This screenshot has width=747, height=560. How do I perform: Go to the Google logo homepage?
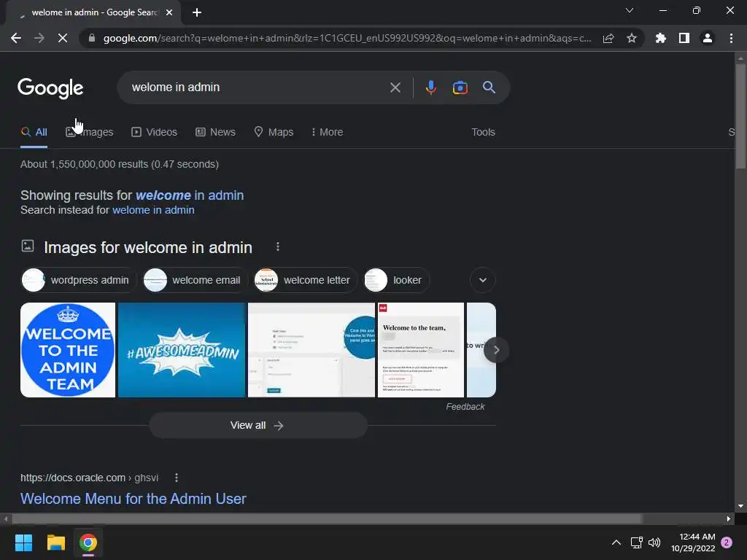50,88
